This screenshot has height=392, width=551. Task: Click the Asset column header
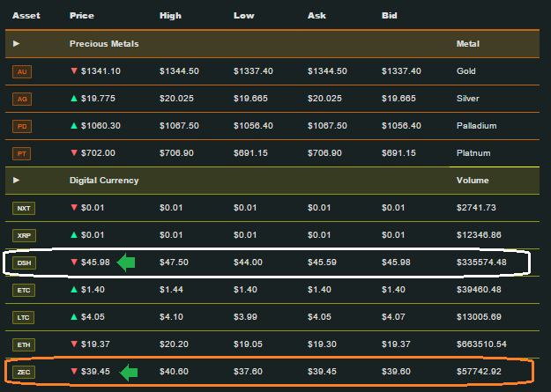click(26, 16)
